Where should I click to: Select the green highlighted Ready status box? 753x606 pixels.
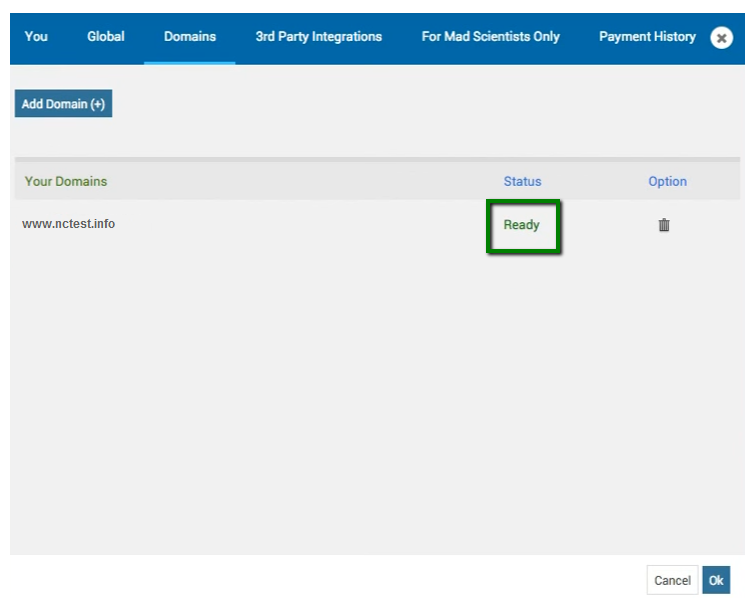[x=523, y=226]
